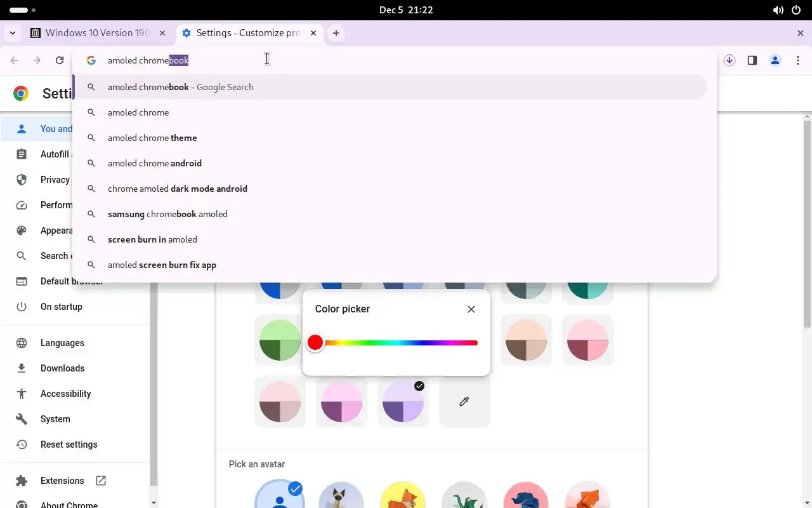Viewport: 812px width, 508px height.
Task: Click the Privacy shield icon in sidebar
Action: point(22,180)
